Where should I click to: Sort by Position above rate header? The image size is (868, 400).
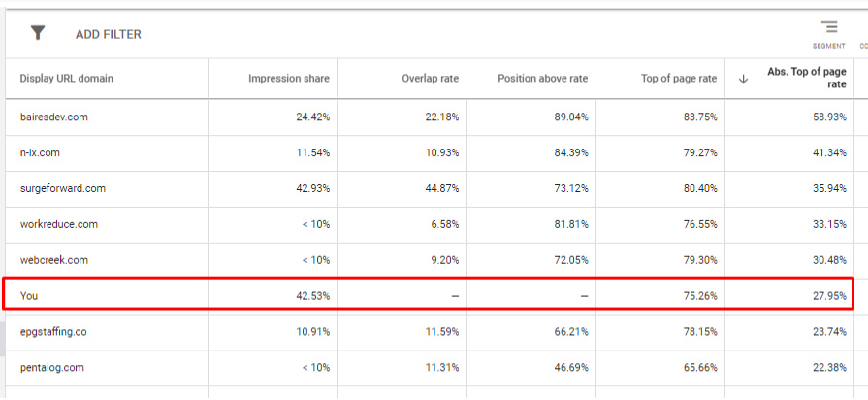(542, 79)
